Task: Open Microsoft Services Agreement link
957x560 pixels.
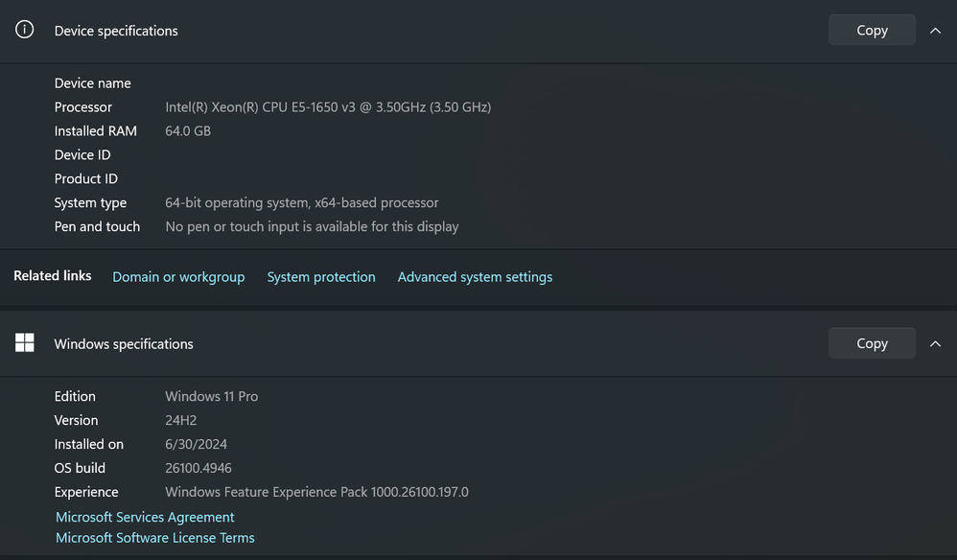Action: [145, 517]
